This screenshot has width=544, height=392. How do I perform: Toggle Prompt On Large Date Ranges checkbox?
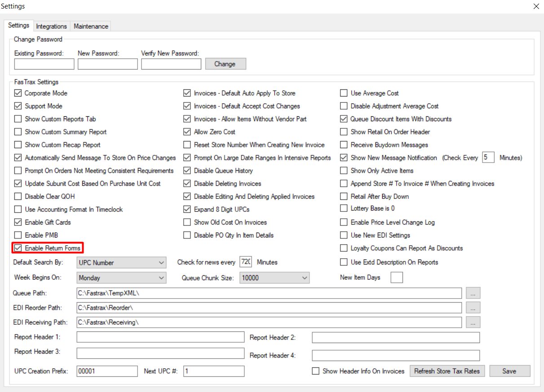click(187, 158)
